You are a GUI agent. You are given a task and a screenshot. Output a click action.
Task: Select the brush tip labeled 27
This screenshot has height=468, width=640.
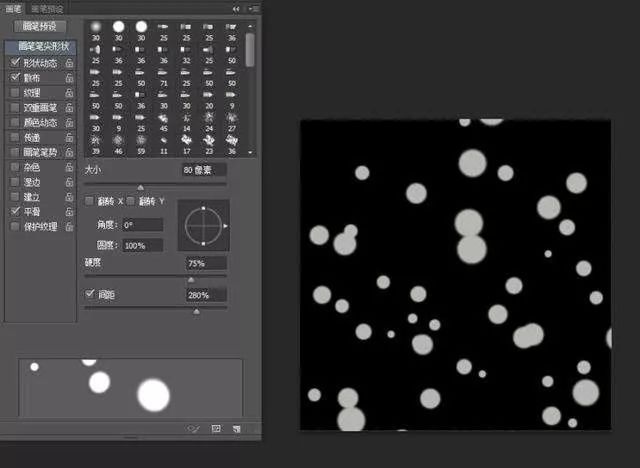click(232, 122)
